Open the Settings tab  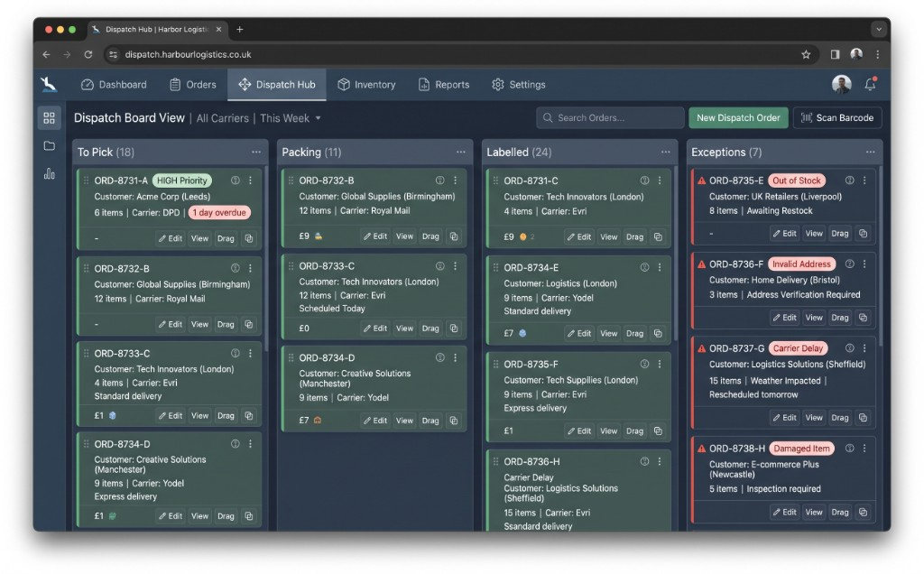(519, 84)
